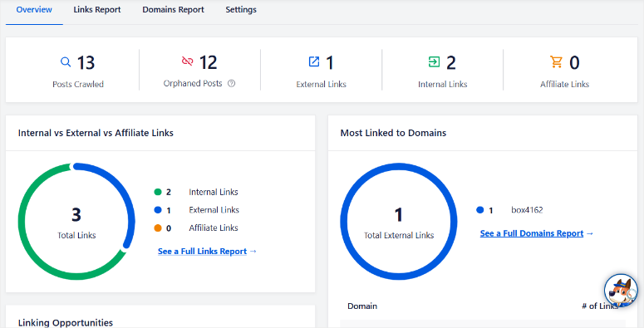Click the Orphaned Posts broken-link icon
The height and width of the screenshot is (328, 644).
coord(187,61)
